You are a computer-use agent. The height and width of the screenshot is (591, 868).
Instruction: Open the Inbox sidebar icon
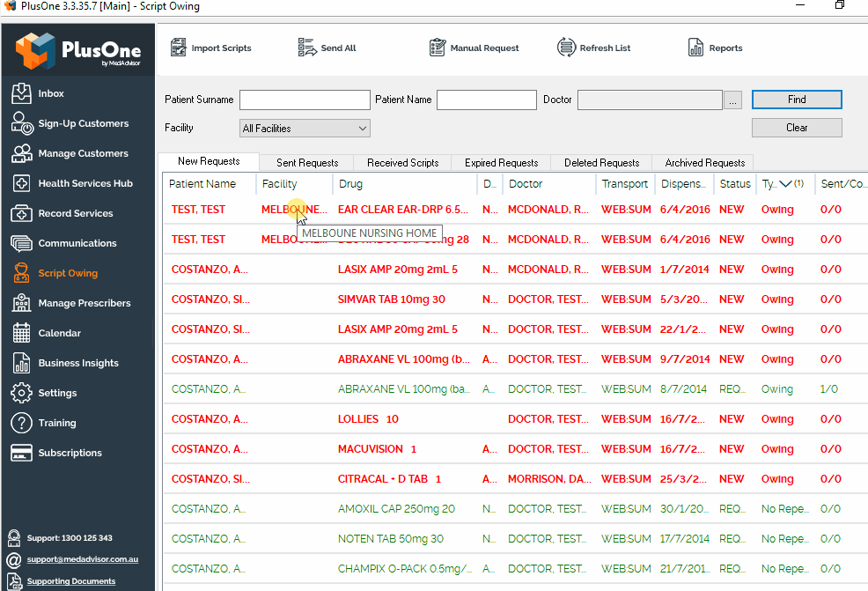tap(21, 93)
